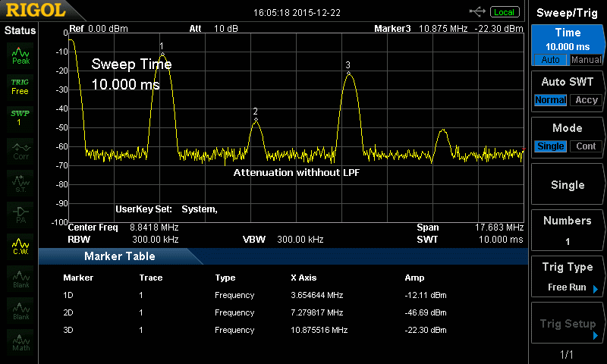This screenshot has height=364, width=607.
Task: Click the Math trace status icon
Action: (x=20, y=341)
